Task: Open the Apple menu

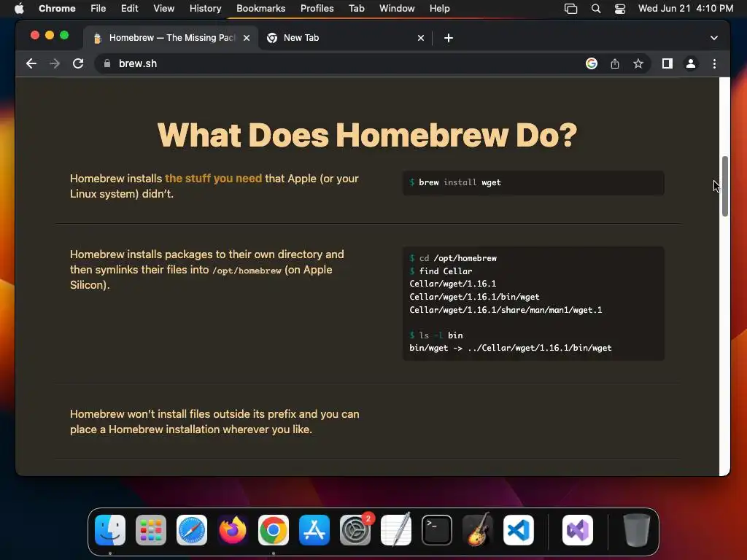Action: (x=19, y=8)
